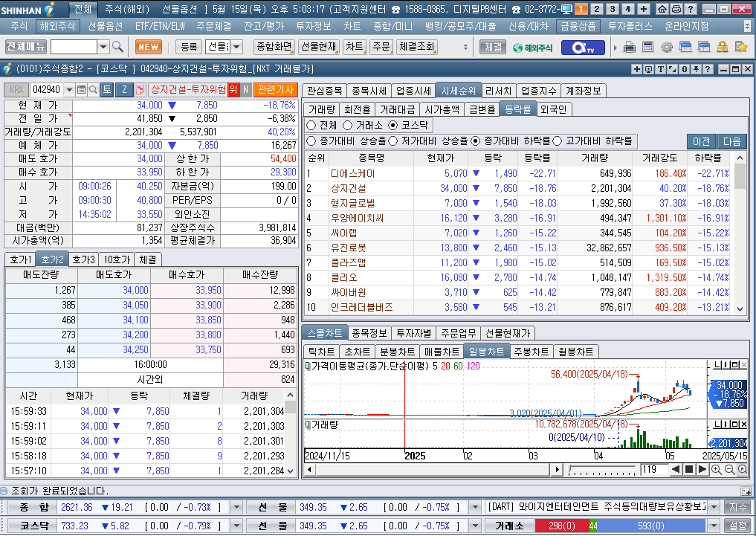
Task: Expand the main menu bar overflow arrow
Action: (747, 26)
